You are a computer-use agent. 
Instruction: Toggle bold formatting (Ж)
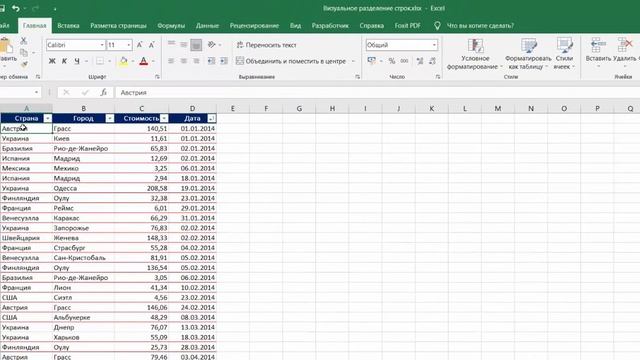[x=52, y=61]
